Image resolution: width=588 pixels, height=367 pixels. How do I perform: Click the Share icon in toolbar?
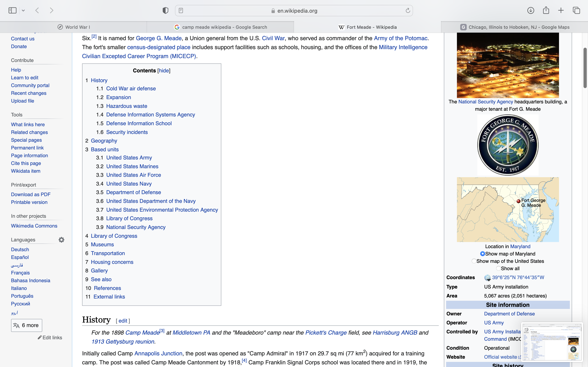pyautogui.click(x=546, y=10)
